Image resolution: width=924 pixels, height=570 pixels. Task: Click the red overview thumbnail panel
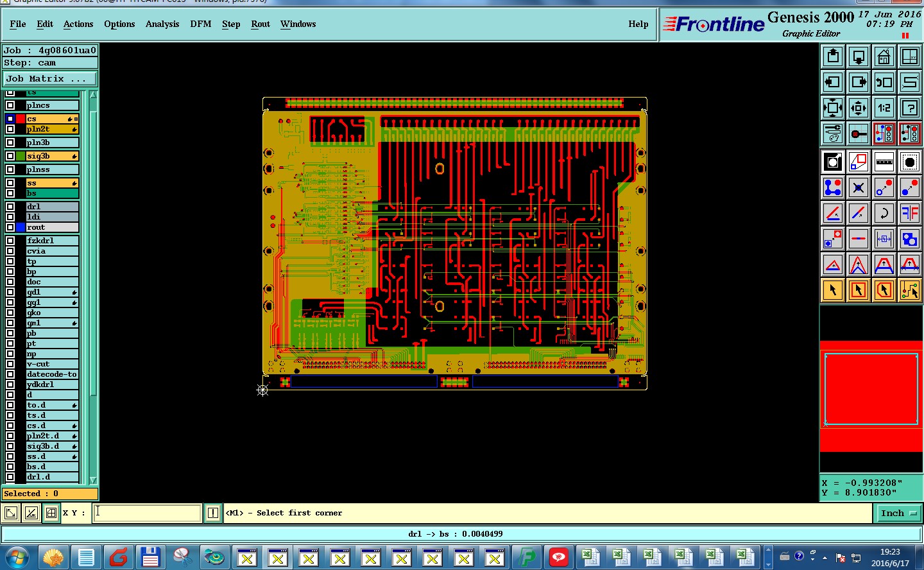(x=871, y=396)
